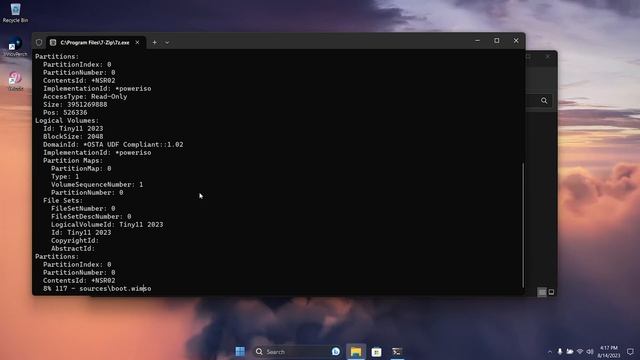This screenshot has width=640, height=360.
Task: Click the 'VolumeSequenceNumber: 1' line
Action: pos(97,184)
